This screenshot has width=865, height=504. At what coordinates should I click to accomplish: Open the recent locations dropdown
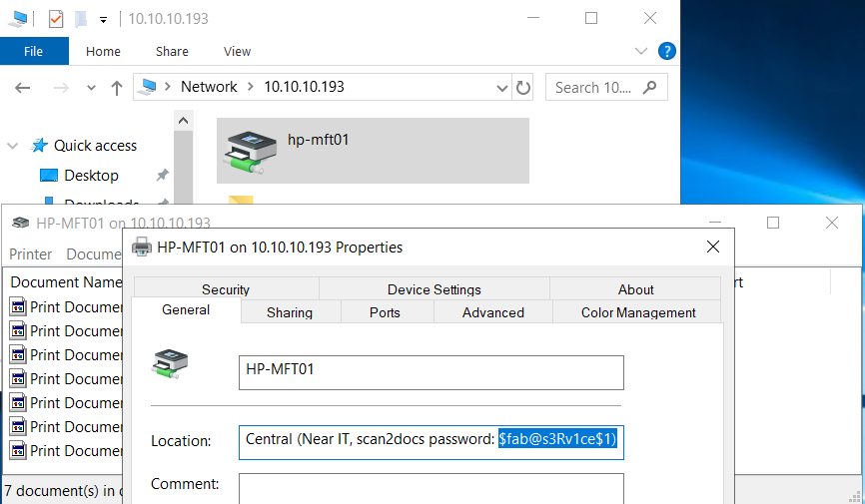click(91, 88)
